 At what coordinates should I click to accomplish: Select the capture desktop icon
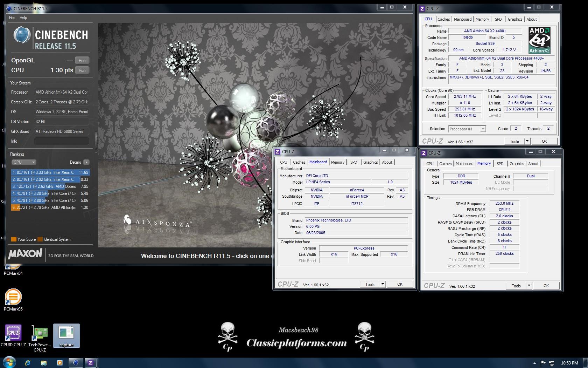(66, 335)
